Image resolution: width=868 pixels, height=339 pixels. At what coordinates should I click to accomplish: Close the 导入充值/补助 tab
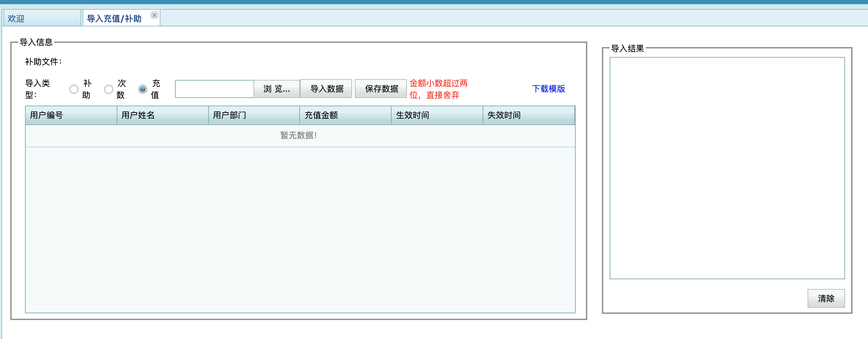coord(155,15)
